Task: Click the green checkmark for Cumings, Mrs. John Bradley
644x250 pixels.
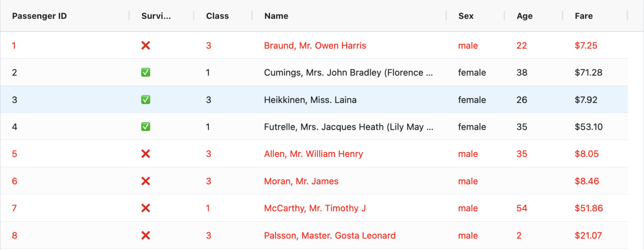Action: (x=145, y=72)
